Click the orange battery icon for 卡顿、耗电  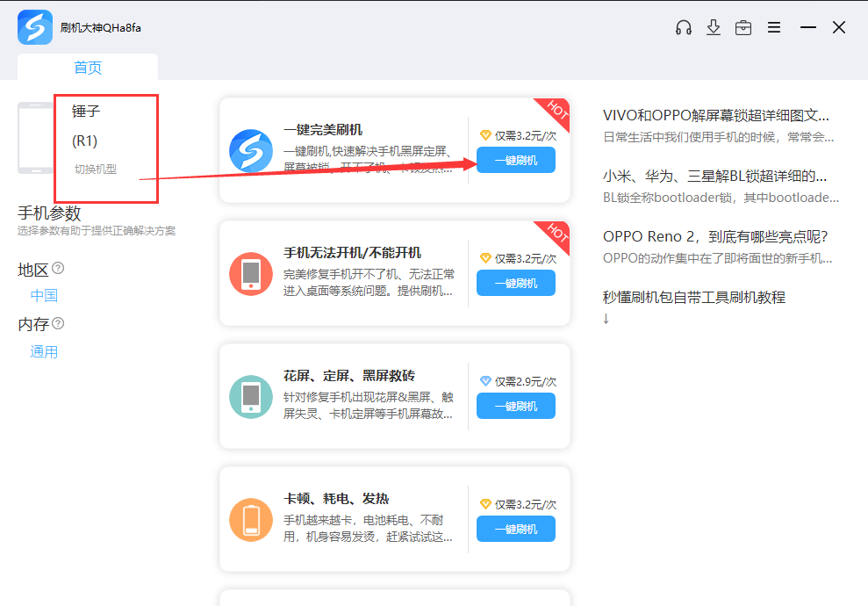[251, 520]
